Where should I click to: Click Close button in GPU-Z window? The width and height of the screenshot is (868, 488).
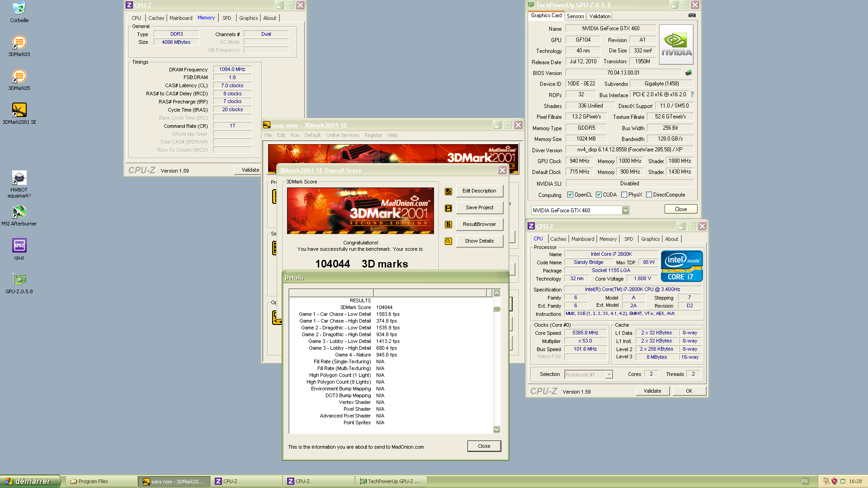click(x=681, y=209)
